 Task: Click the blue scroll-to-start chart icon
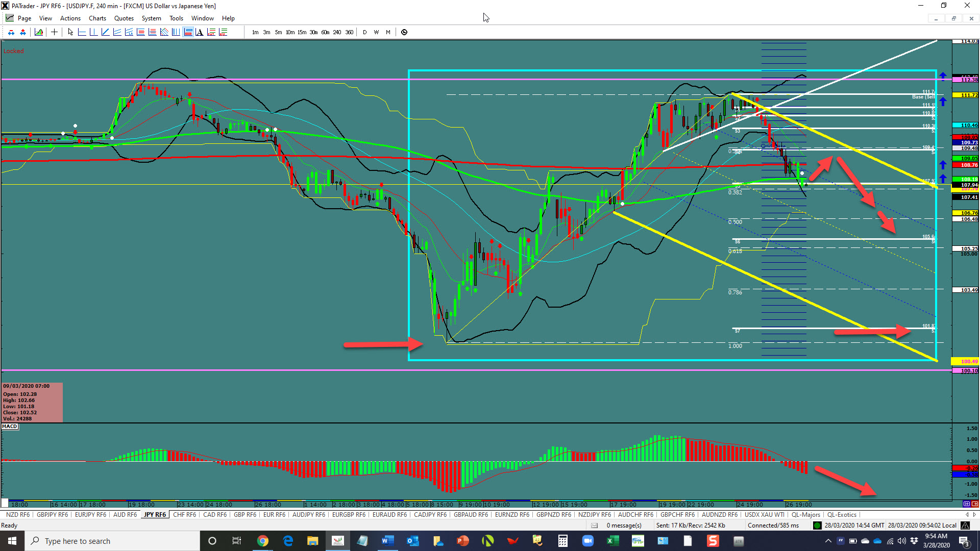(x=966, y=504)
